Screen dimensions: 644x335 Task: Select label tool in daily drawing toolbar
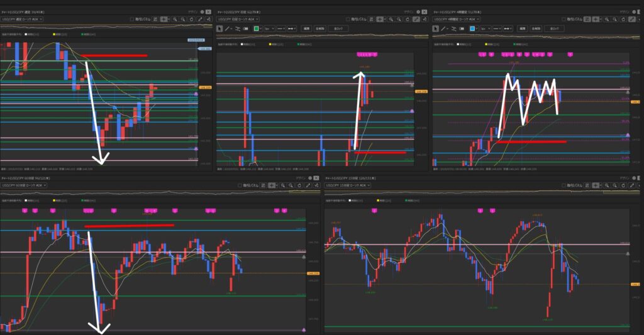pos(245,28)
